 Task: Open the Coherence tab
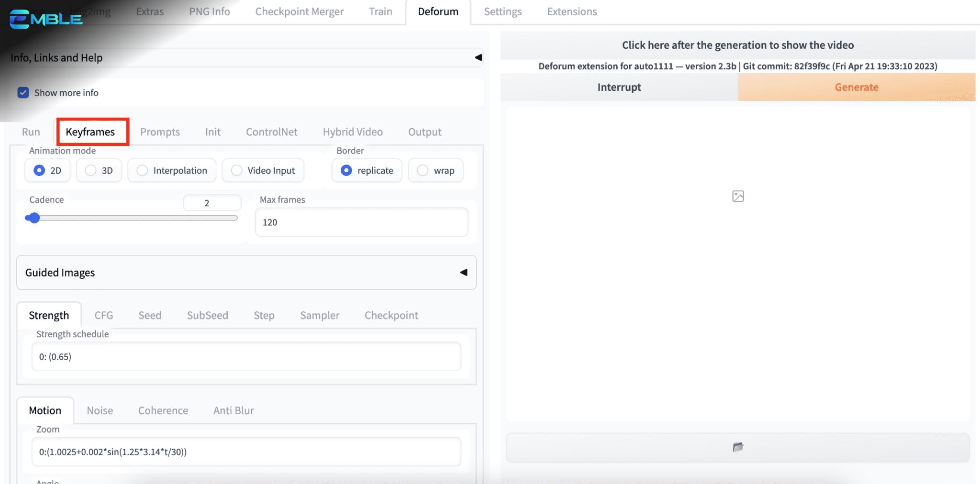(163, 410)
